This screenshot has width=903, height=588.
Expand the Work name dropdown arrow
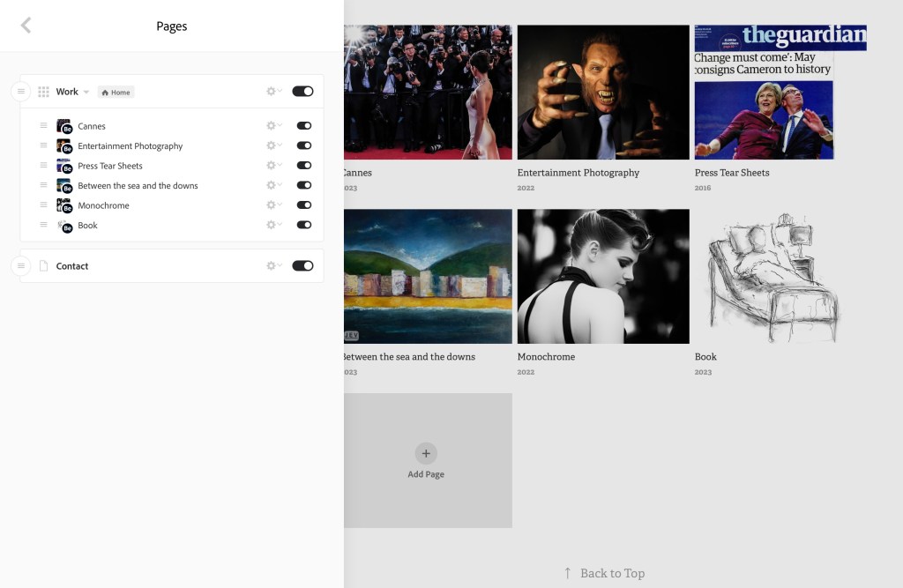[86, 93]
